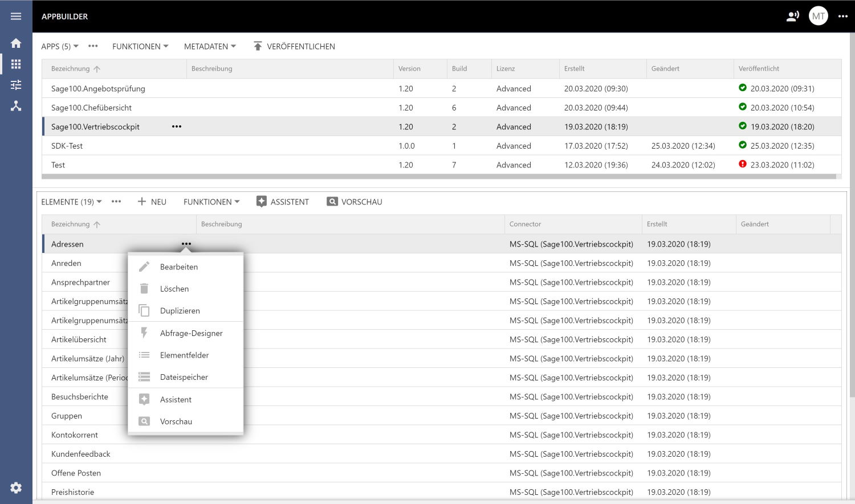855x504 pixels.
Task: Open the three-dot menu for Sage100.Vertriebscockpit row
Action: tap(177, 126)
